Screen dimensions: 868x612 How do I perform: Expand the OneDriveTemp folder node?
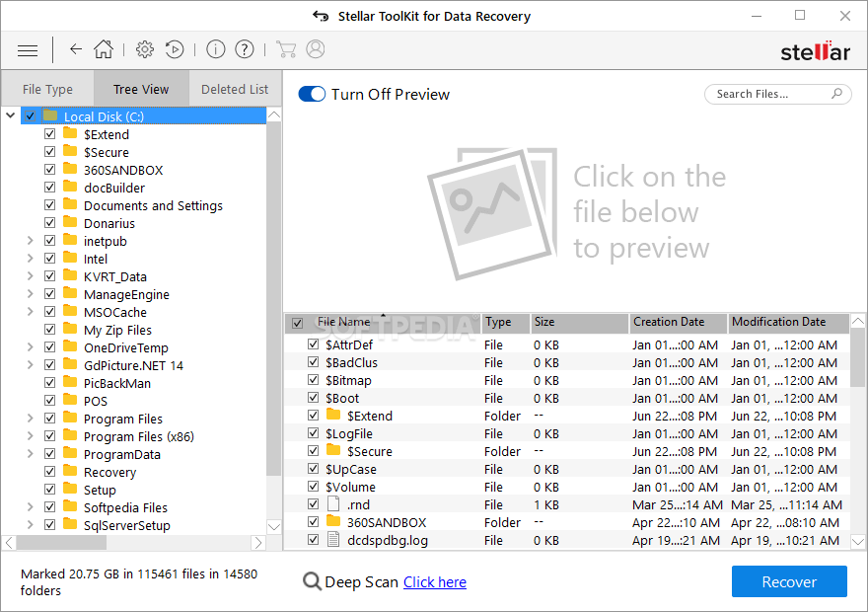tap(30, 347)
